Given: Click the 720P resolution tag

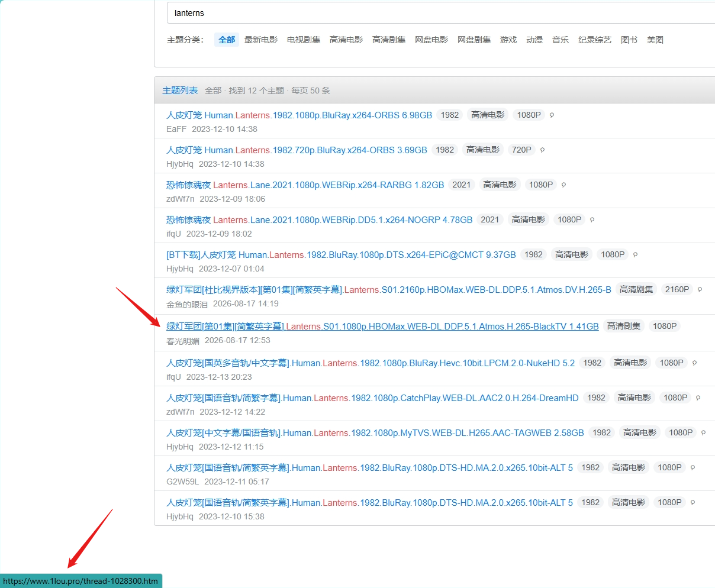Looking at the screenshot, I should pyautogui.click(x=521, y=150).
